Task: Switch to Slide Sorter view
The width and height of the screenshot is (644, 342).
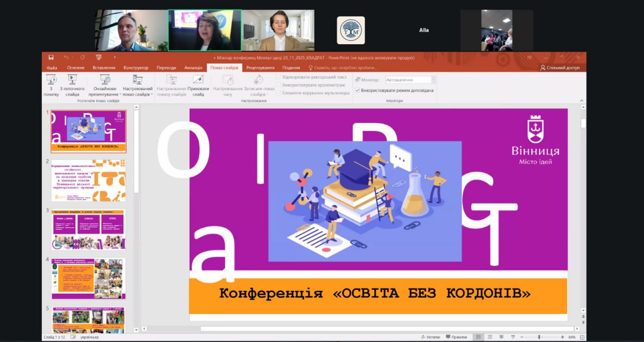Action: point(490,337)
